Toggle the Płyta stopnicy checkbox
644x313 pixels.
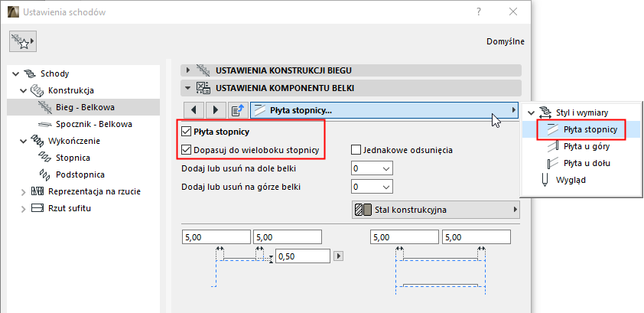[x=186, y=132]
